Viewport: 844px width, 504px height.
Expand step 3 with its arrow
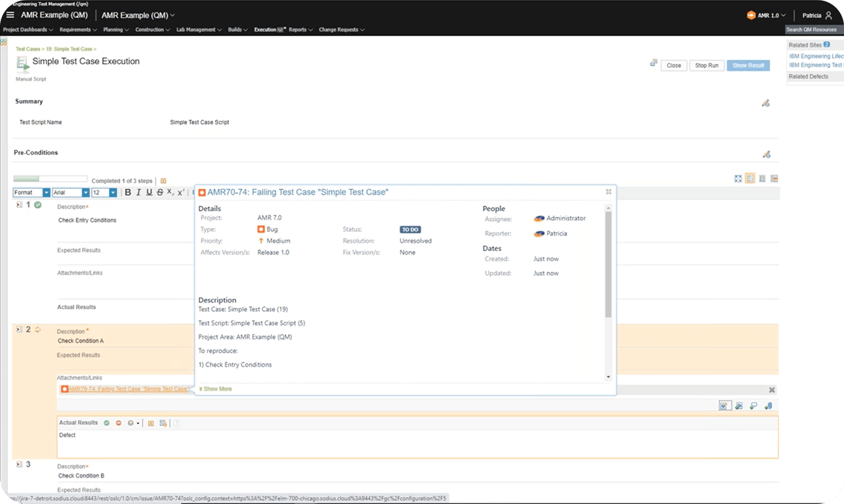coord(19,464)
